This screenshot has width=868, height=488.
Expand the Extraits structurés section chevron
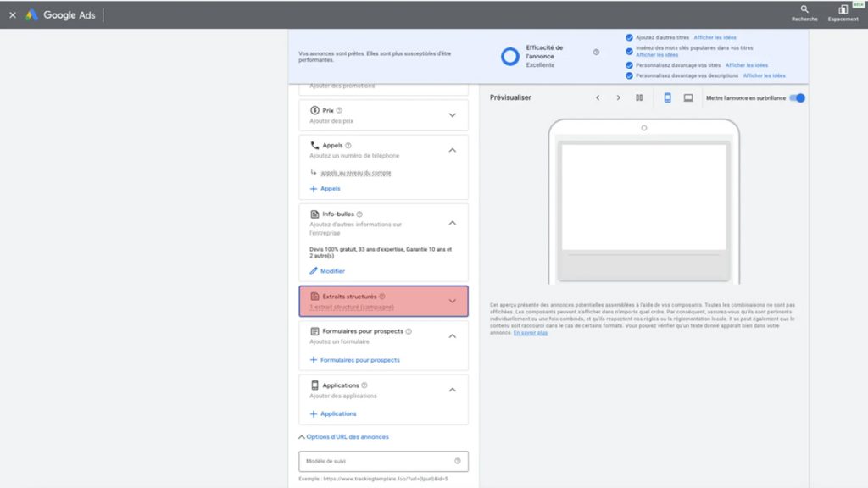(x=453, y=301)
